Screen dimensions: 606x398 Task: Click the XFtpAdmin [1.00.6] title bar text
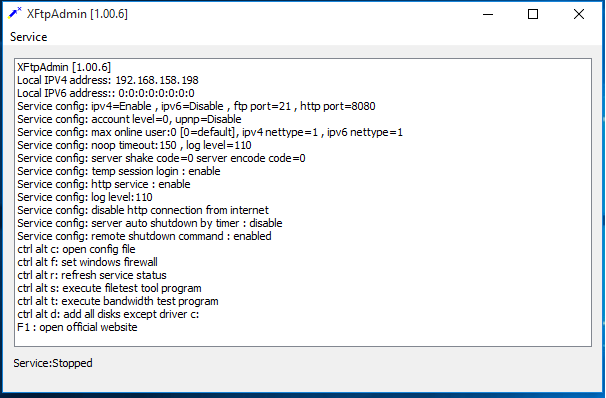pyautogui.click(x=77, y=14)
